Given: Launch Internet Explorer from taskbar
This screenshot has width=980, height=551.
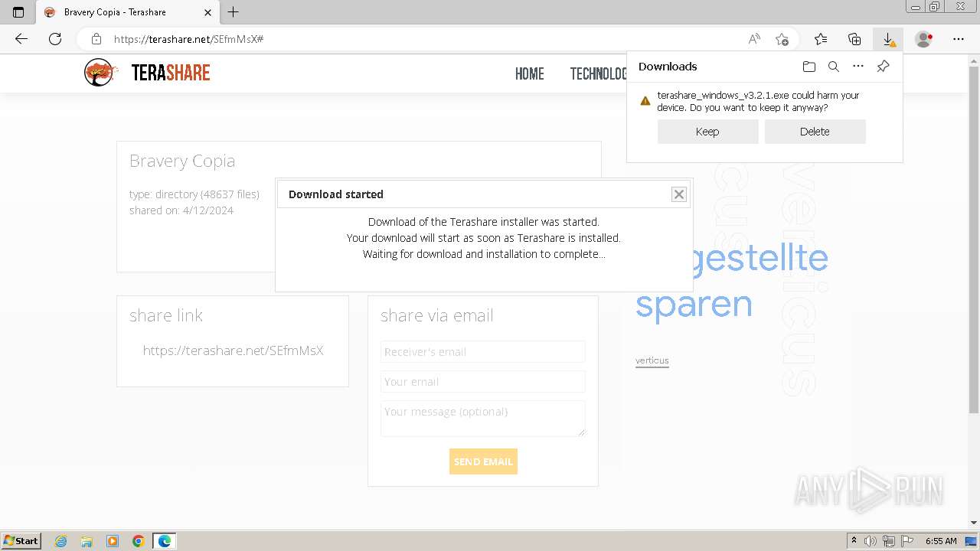Looking at the screenshot, I should [x=61, y=541].
